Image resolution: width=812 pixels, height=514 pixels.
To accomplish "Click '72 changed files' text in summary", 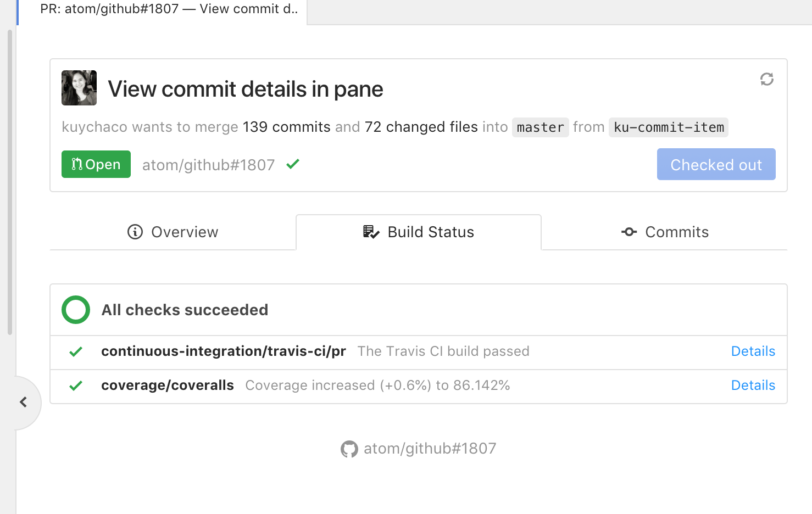I will coord(421,127).
